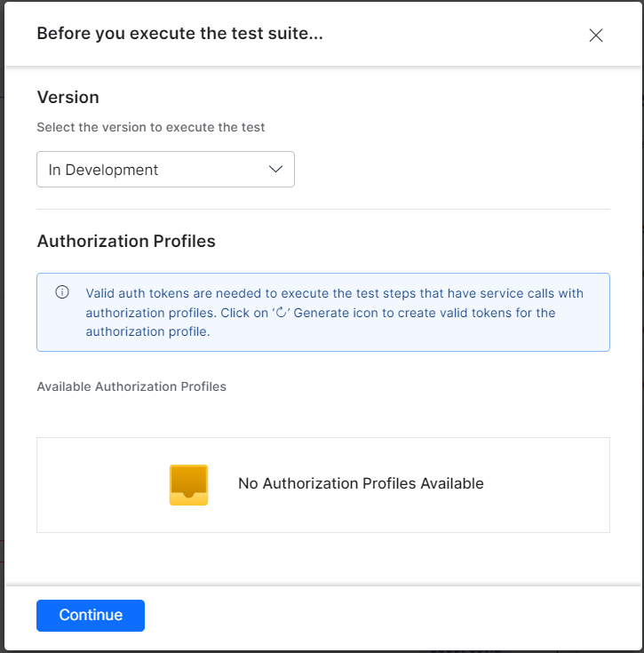Screen dimensions: 644x653
Task: Click the 'Before you execute the test suite' title
Action: coord(179,35)
